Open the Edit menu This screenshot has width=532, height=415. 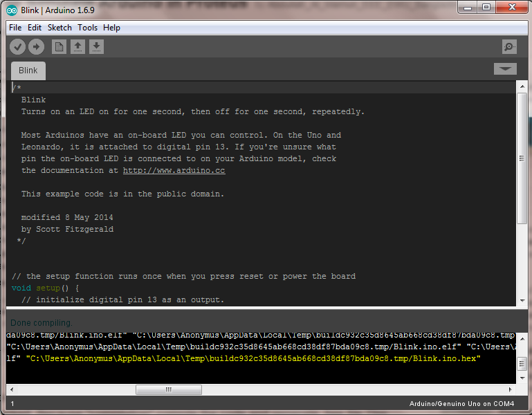click(35, 28)
